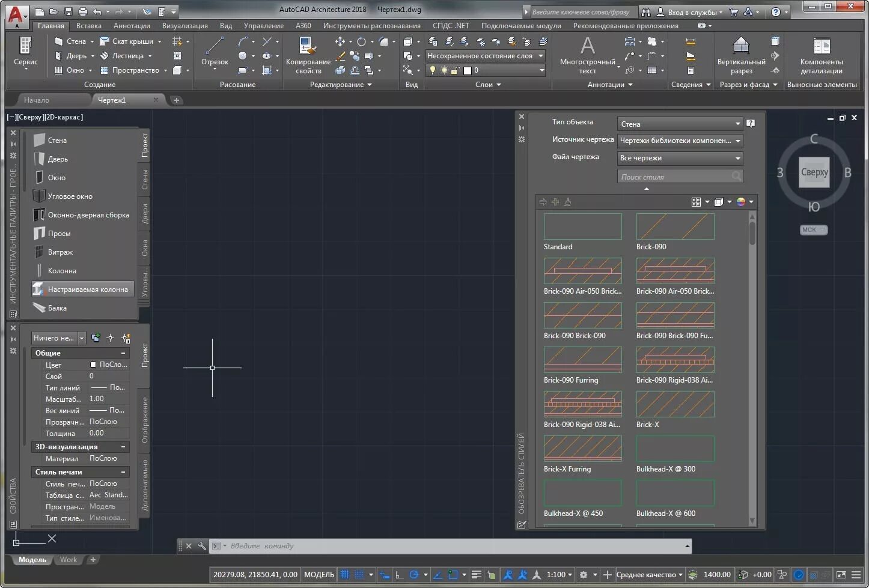Open the Тип объекта dropdown
This screenshot has width=869, height=588.
point(680,124)
